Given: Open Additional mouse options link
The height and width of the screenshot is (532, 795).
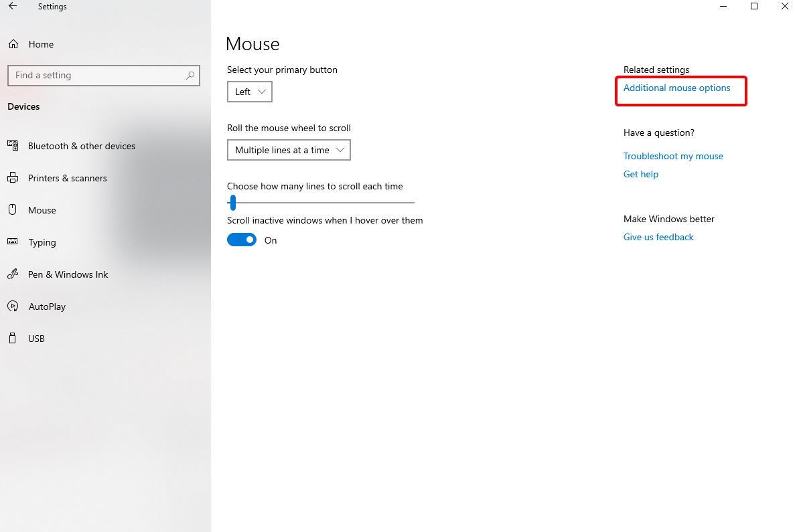Looking at the screenshot, I should click(x=676, y=88).
